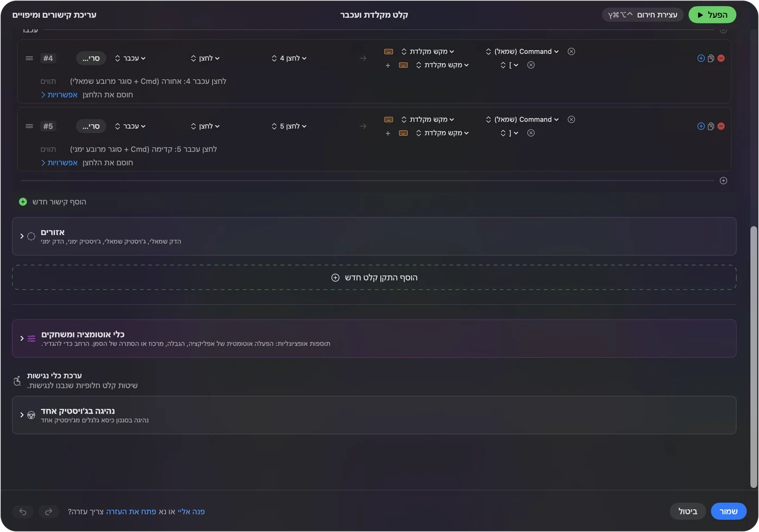
Task: Click the blue circled plus in row #5
Action: point(701,126)
